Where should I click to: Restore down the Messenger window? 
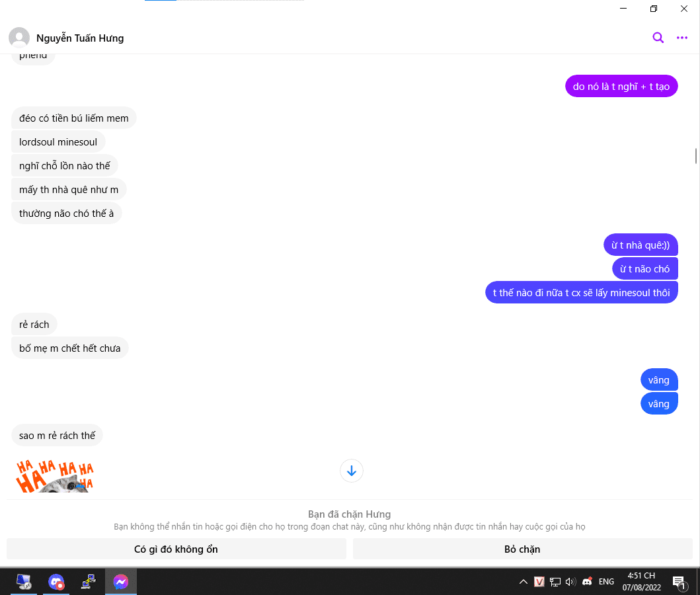pos(654,9)
